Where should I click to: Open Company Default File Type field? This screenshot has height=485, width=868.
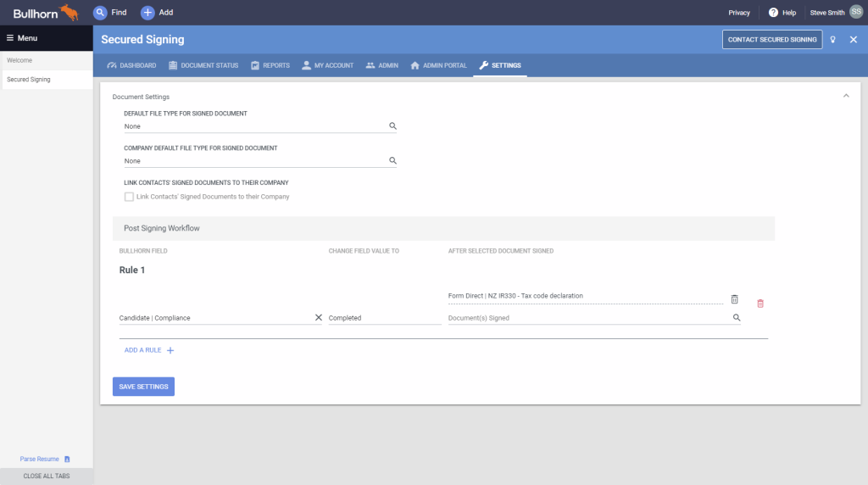point(260,161)
